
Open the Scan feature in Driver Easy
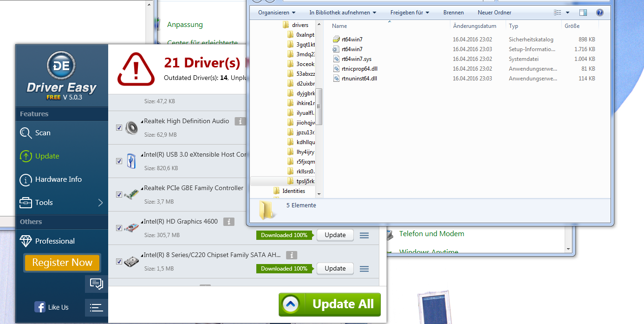[x=35, y=133]
